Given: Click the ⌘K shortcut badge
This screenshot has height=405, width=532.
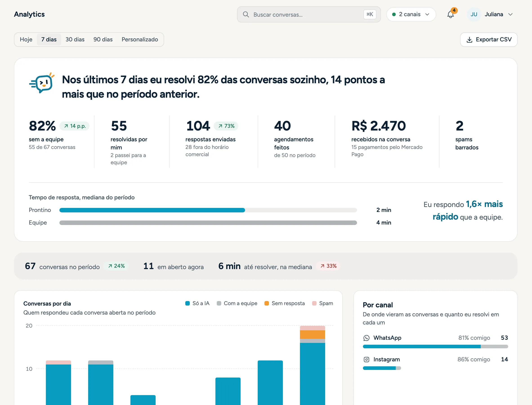Looking at the screenshot, I should pyautogui.click(x=370, y=14).
